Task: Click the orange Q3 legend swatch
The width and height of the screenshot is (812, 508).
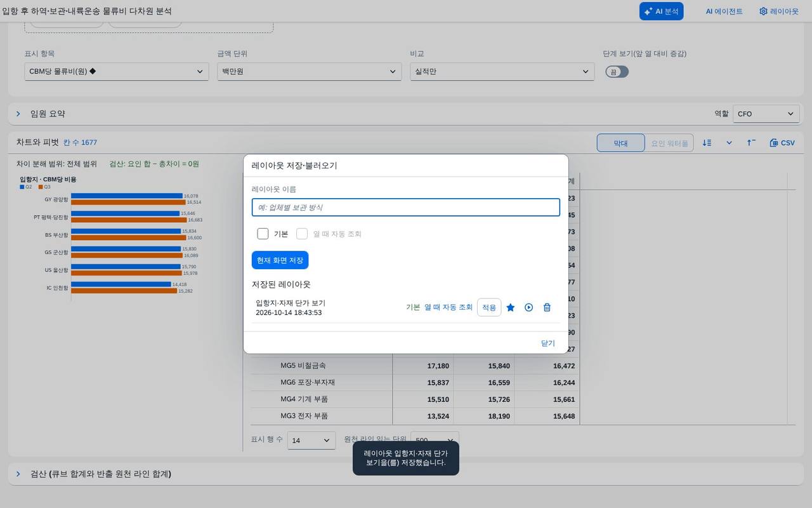Action: coord(41,187)
